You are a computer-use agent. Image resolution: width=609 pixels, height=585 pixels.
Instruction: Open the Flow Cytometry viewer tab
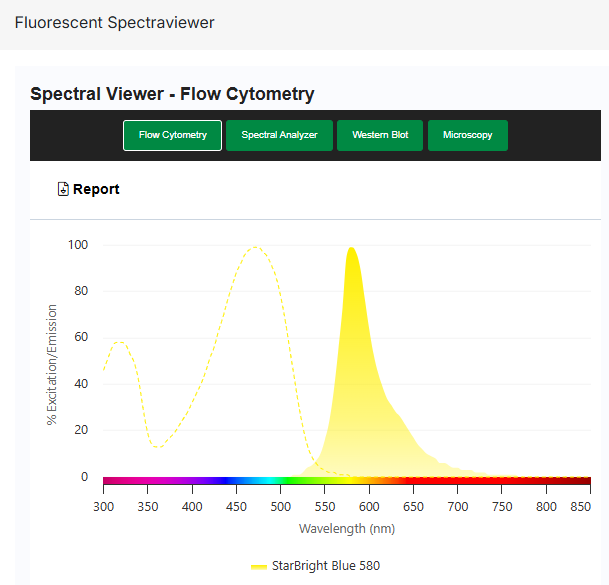coord(172,135)
